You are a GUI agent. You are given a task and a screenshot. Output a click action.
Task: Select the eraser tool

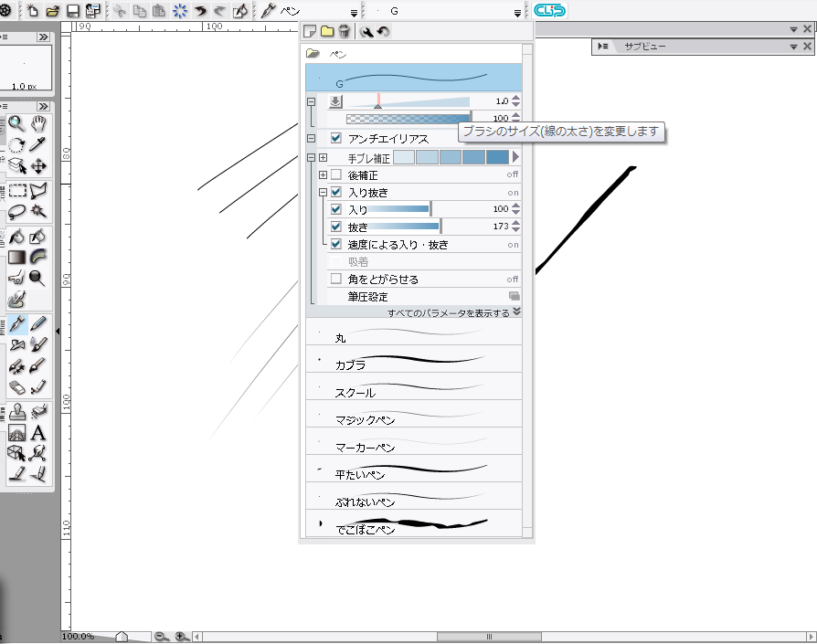coord(17,388)
